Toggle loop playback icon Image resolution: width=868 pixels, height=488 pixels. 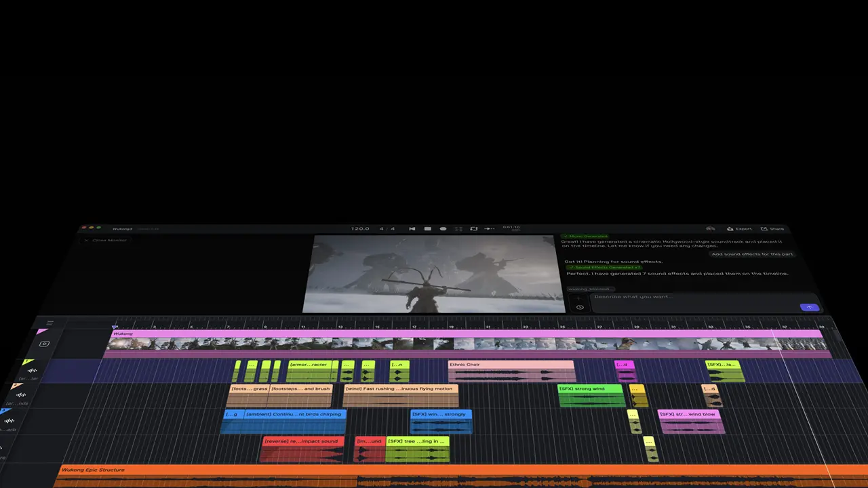coord(474,229)
